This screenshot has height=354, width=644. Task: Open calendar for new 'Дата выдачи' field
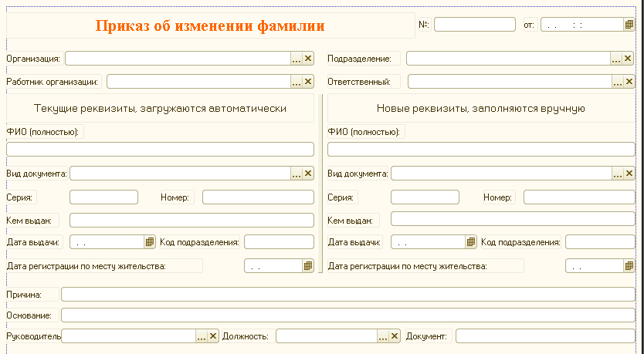(471, 242)
